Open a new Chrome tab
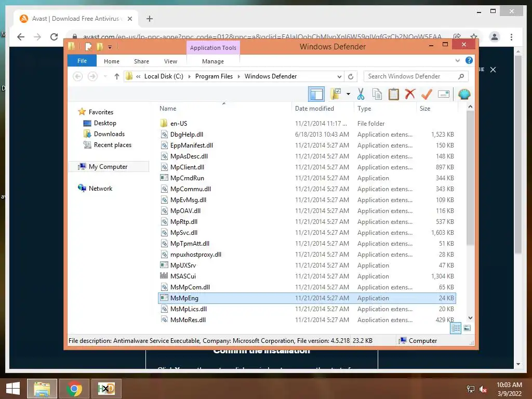Image resolution: width=532 pixels, height=399 pixels. pyautogui.click(x=150, y=19)
